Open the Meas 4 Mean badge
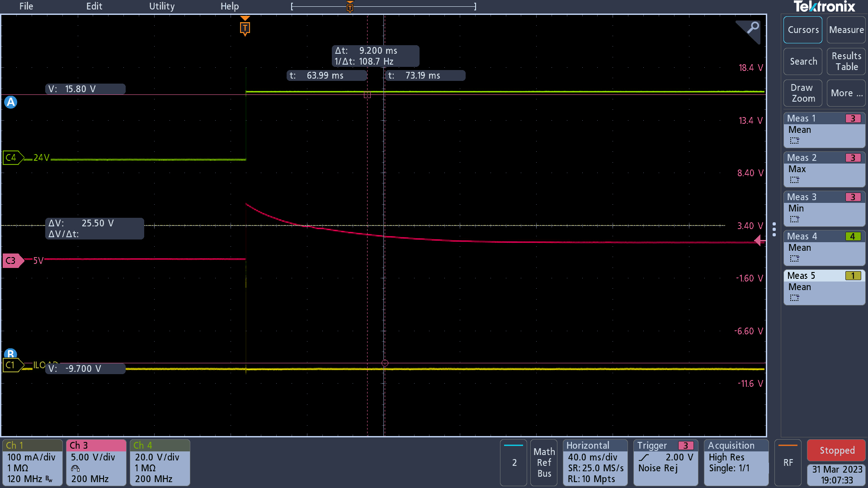Image resolution: width=868 pixels, height=488 pixels. 824,248
